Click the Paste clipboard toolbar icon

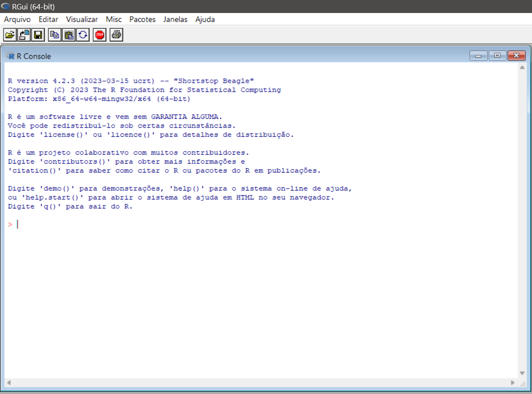pyautogui.click(x=69, y=35)
